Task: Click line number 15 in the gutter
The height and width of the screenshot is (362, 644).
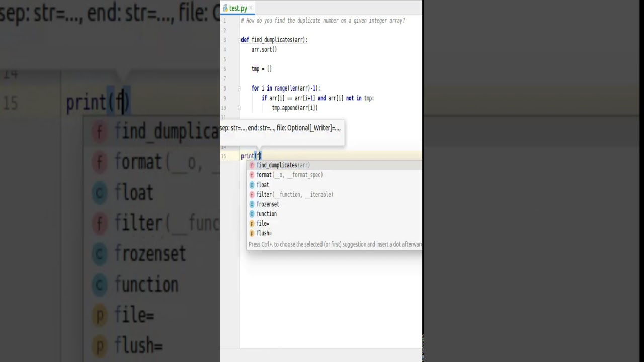Action: click(224, 156)
